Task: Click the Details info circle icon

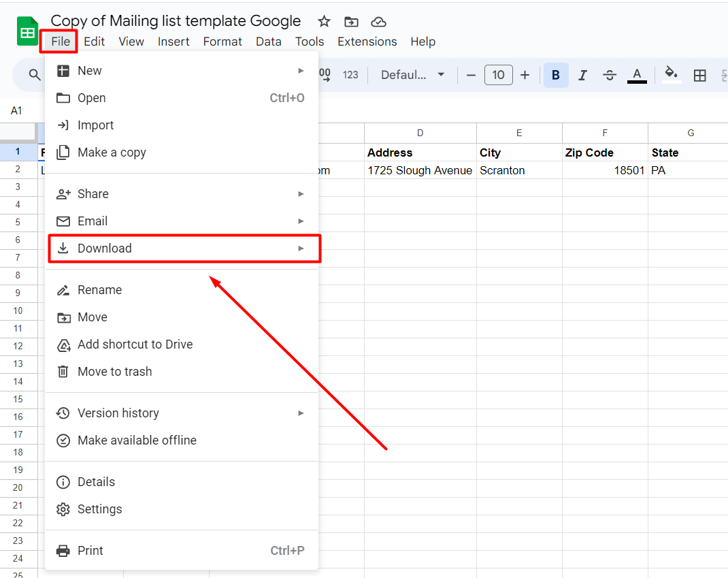Action: [63, 482]
